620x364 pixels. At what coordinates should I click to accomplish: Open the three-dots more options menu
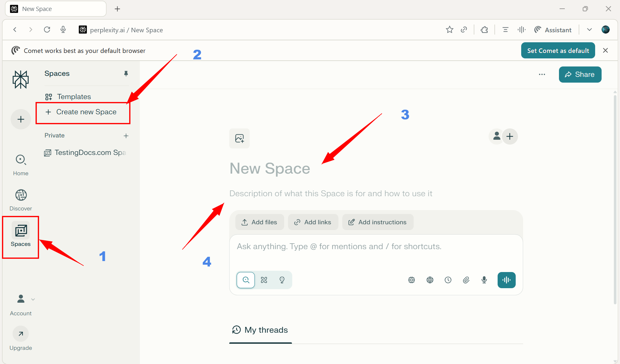(x=542, y=75)
